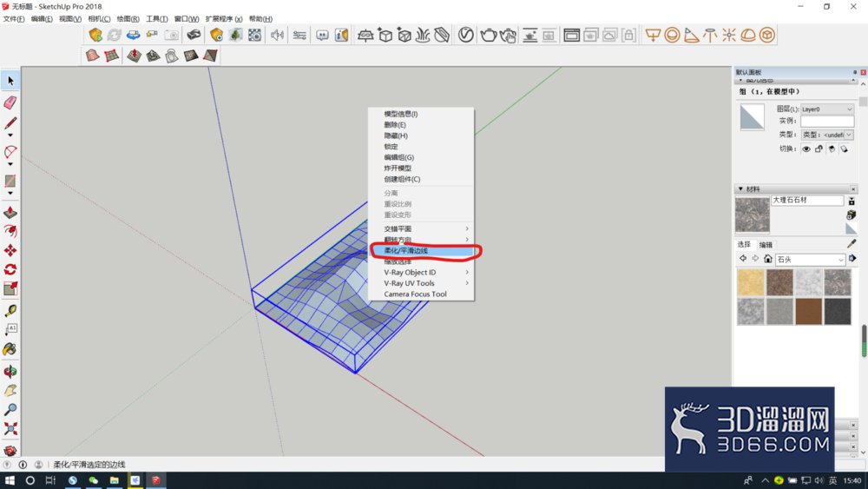Switch to the 编辑 tab in materials
Image resolution: width=868 pixels, height=489 pixels.
pyautogui.click(x=766, y=245)
